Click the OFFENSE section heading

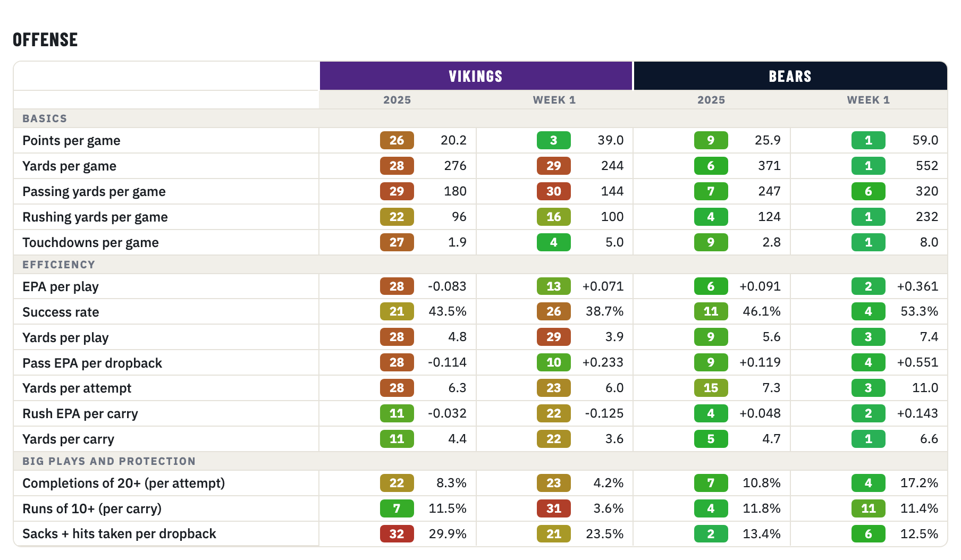coord(45,40)
